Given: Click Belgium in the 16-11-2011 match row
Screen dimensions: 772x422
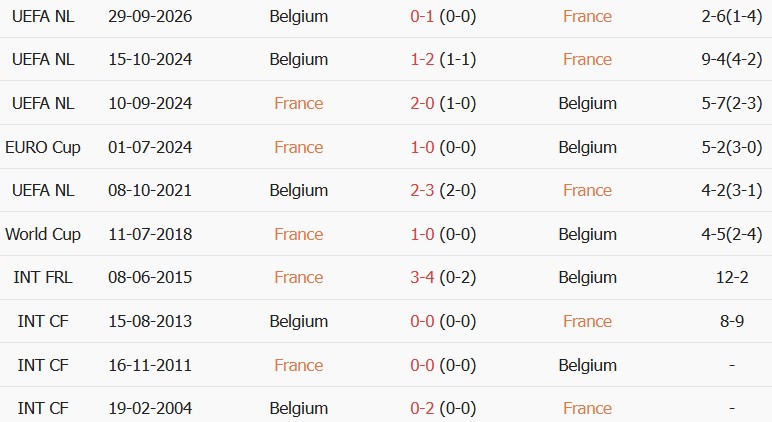Looking at the screenshot, I should click(587, 365).
